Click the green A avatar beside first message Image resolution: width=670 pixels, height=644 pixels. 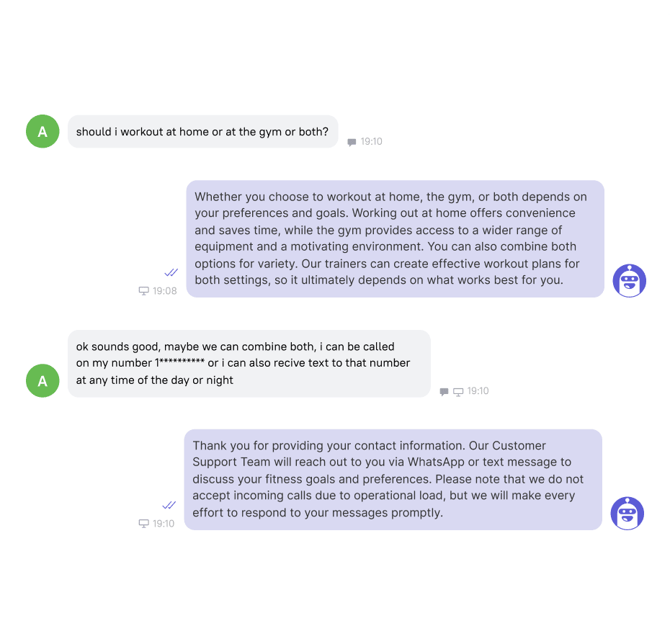(x=43, y=131)
